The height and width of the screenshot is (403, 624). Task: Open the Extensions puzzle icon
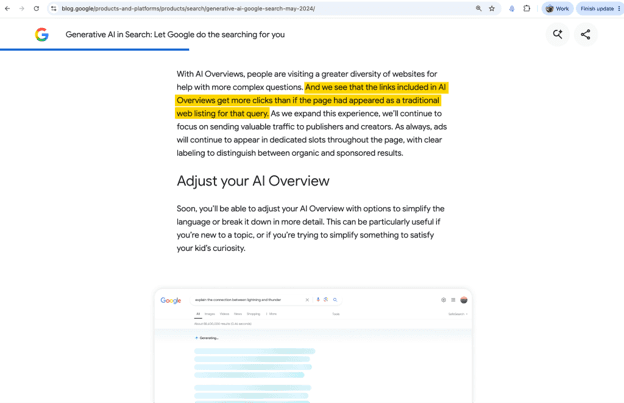pos(526,8)
